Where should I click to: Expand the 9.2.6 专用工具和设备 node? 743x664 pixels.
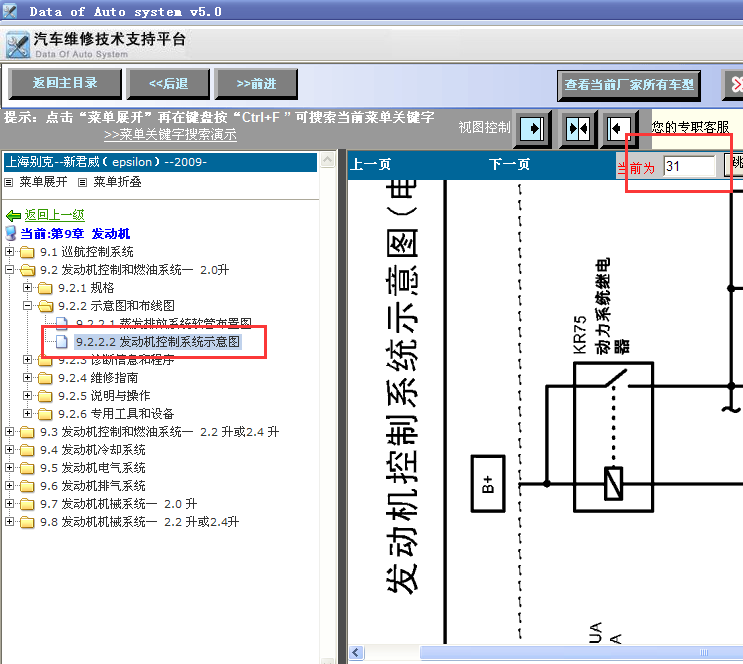pos(27,414)
